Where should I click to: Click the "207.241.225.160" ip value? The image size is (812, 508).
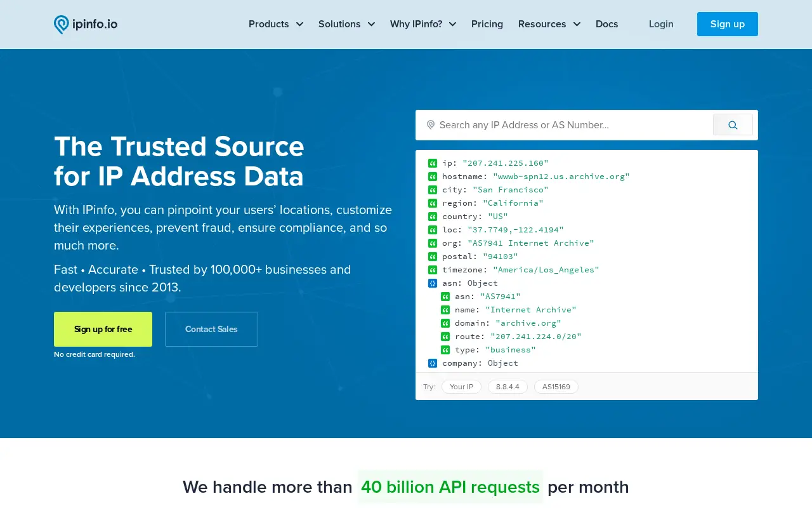(x=506, y=163)
